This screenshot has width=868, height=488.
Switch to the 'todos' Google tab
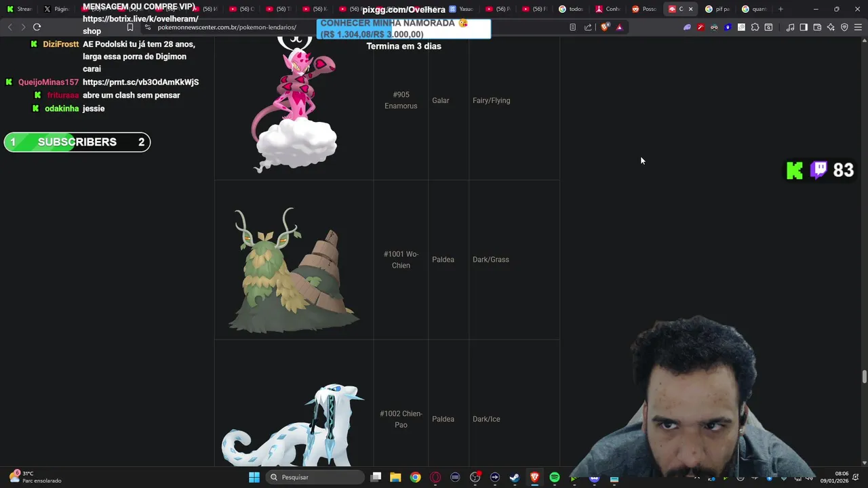(x=572, y=9)
